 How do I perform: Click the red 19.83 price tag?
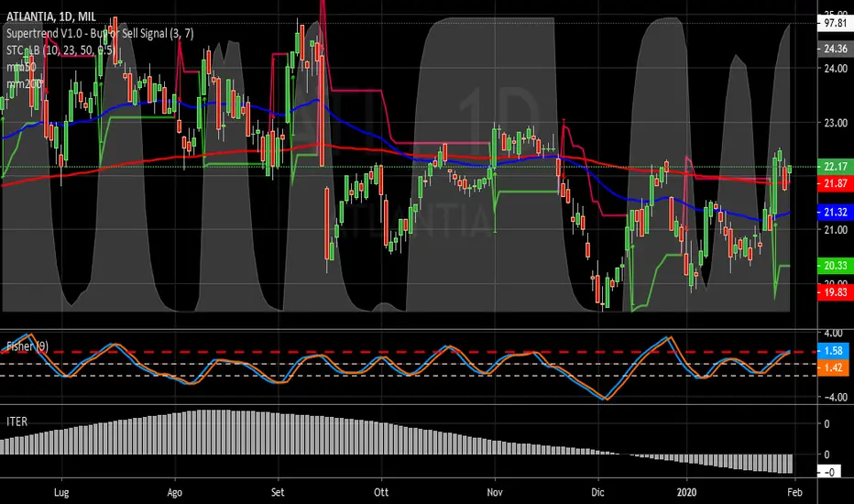[x=835, y=292]
